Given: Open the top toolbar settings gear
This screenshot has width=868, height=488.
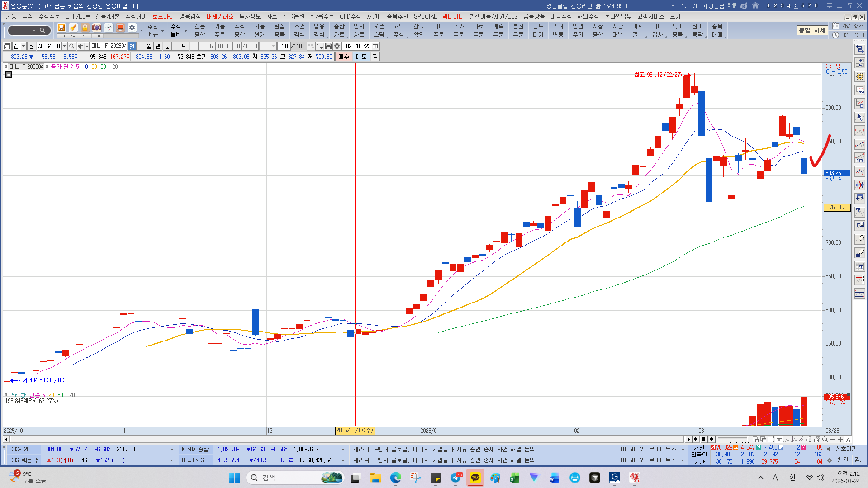Looking at the screenshot, I should (132, 28).
